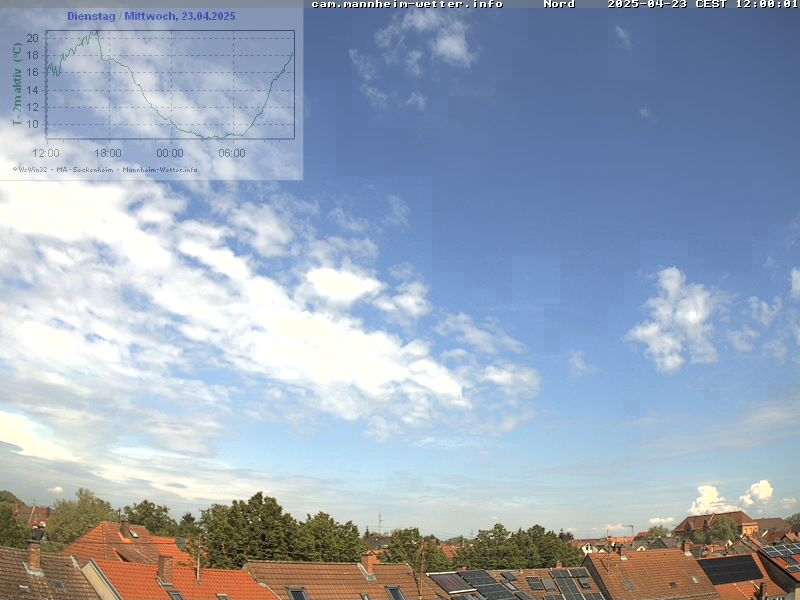Viewport: 800px width, 600px height.
Task: Click the 2025-04-23 date stamp
Action: pyautogui.click(x=646, y=4)
